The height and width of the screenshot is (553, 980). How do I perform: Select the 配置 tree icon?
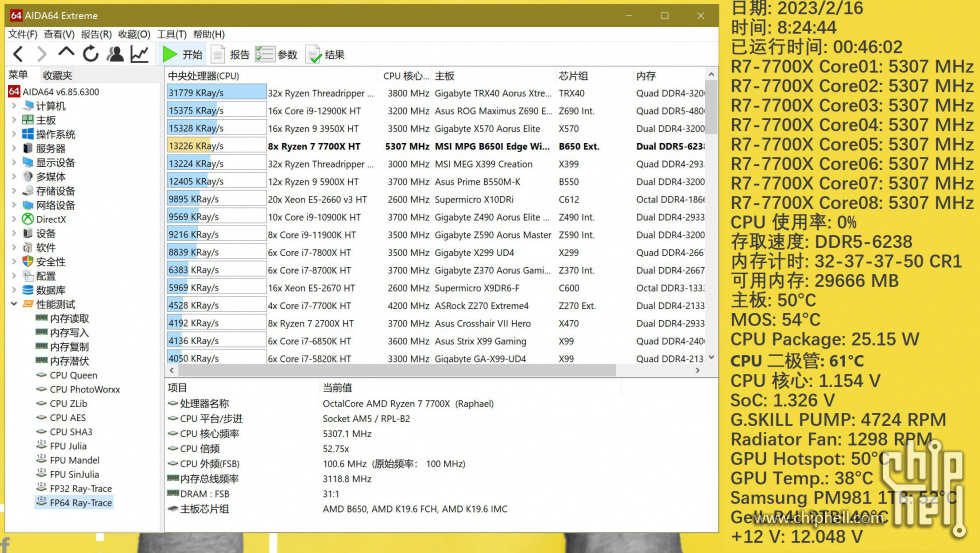[x=28, y=276]
